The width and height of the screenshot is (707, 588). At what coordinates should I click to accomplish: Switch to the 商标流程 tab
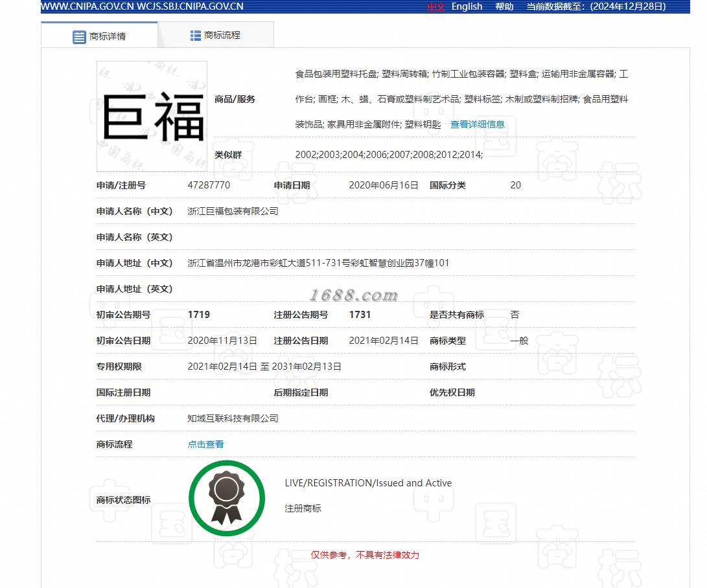[x=216, y=35]
